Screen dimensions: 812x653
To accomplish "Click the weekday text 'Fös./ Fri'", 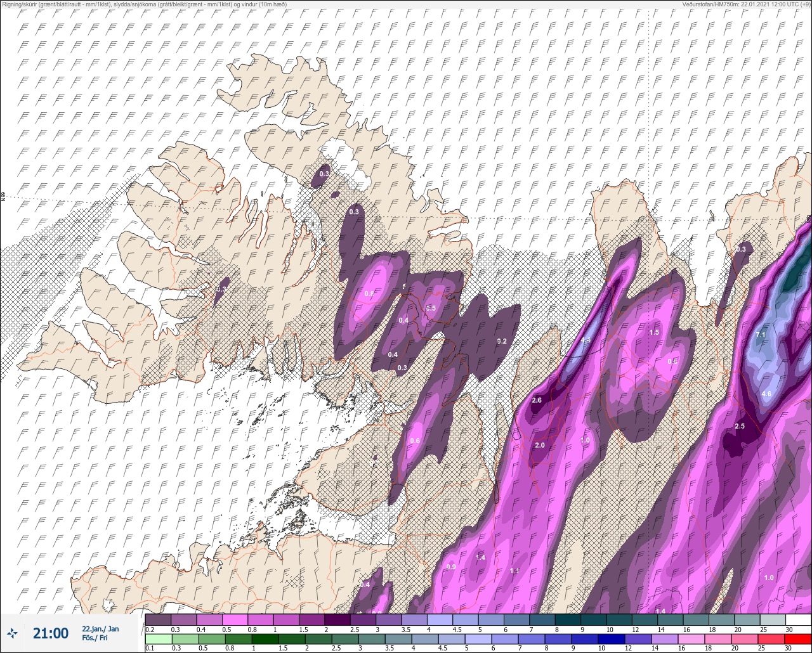I will (95, 638).
